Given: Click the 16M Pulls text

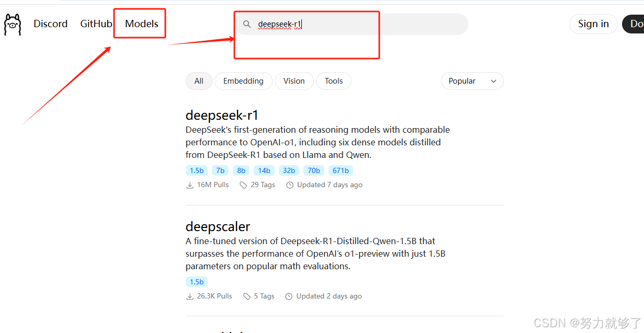Looking at the screenshot, I should tap(213, 185).
